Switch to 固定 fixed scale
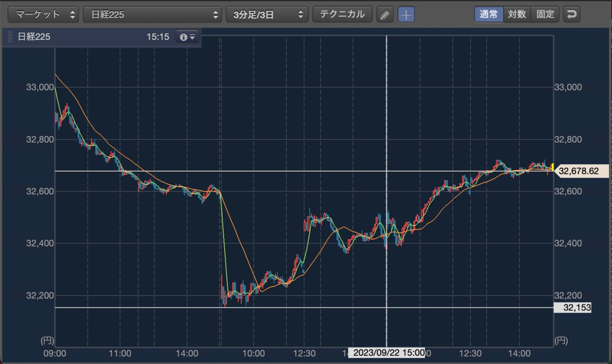This screenshot has height=364, width=612. pyautogui.click(x=545, y=14)
